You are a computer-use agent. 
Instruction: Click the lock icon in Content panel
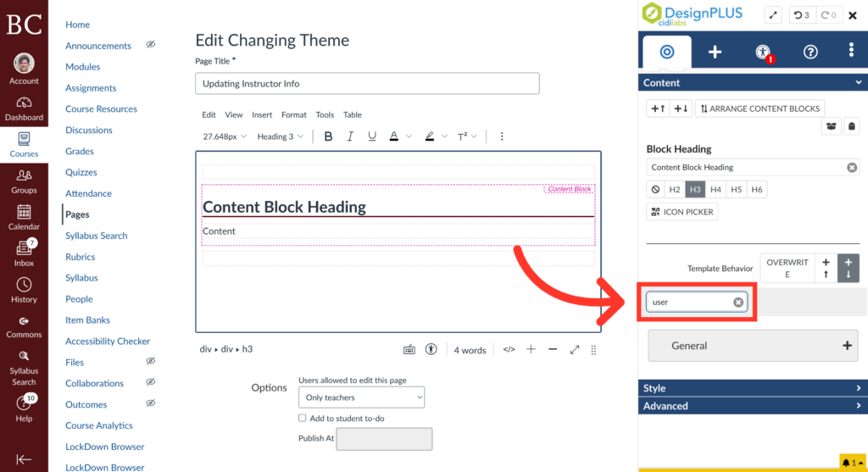[x=851, y=126]
